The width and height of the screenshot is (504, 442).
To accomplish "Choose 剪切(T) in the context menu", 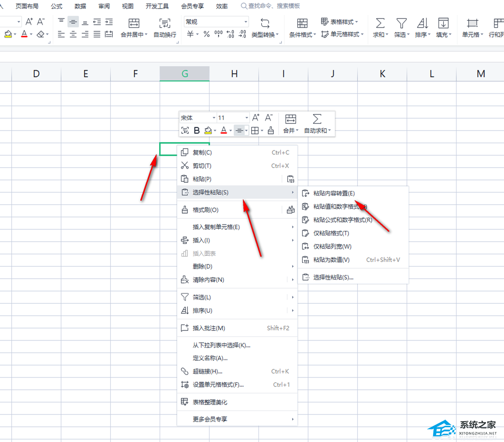I will click(x=237, y=165).
